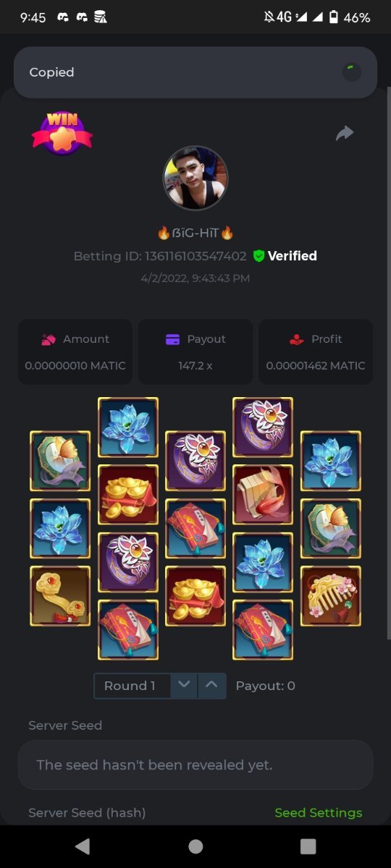Open BiG-HiT's profile avatar
The width and height of the screenshot is (391, 868).
pos(195,178)
